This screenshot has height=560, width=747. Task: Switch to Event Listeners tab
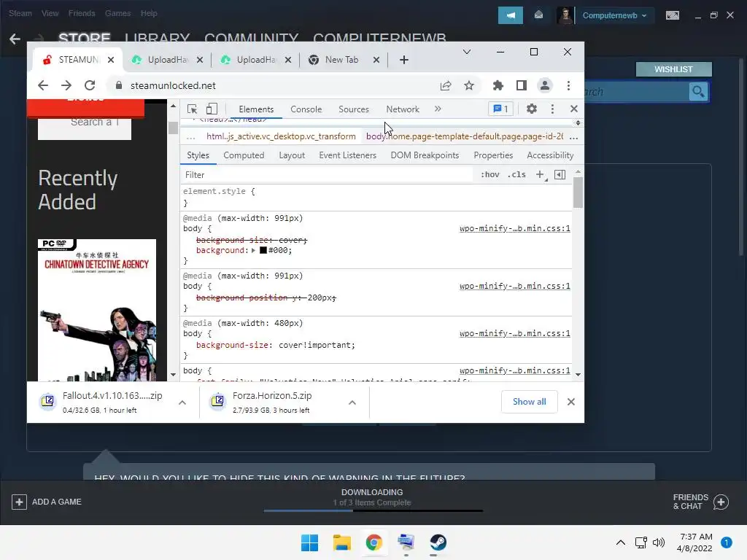(347, 155)
